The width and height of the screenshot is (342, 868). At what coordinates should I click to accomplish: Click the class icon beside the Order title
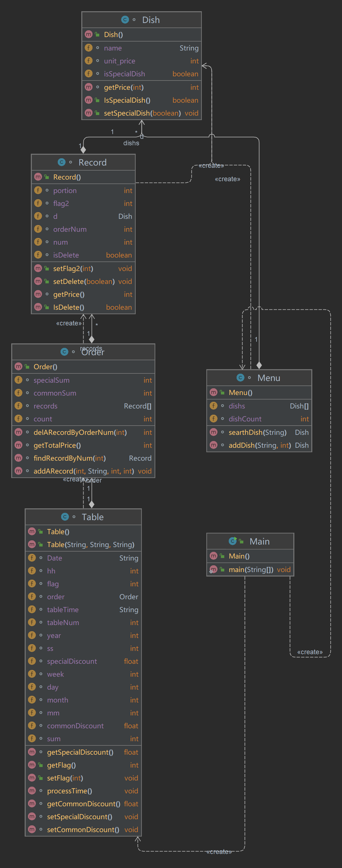64,352
